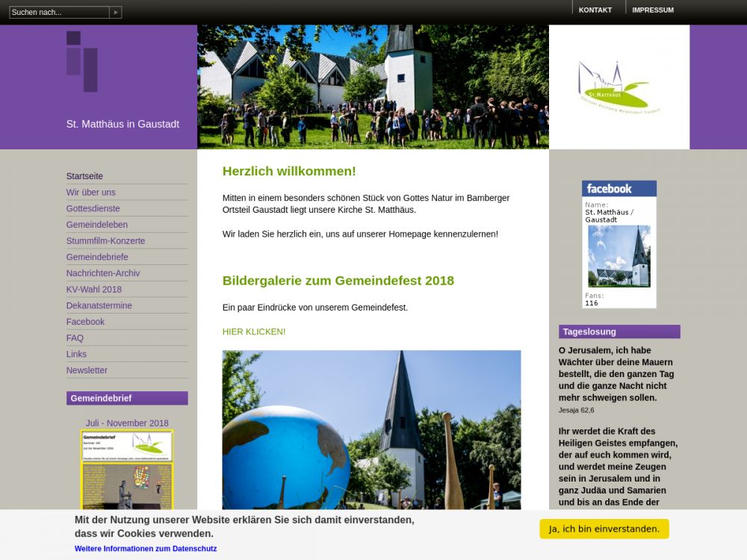Click the 'Juli - November 2018' Gemeindebrief link
The image size is (747, 560).
click(x=127, y=423)
